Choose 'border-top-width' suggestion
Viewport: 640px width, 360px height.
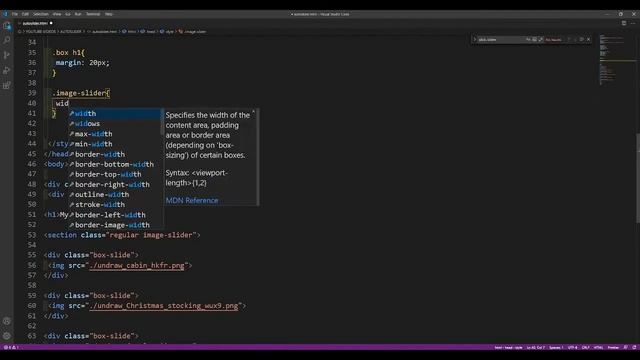click(116, 174)
